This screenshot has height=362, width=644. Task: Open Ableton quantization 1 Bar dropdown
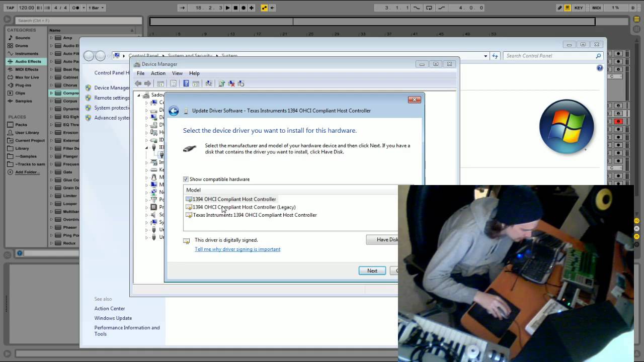click(96, 8)
